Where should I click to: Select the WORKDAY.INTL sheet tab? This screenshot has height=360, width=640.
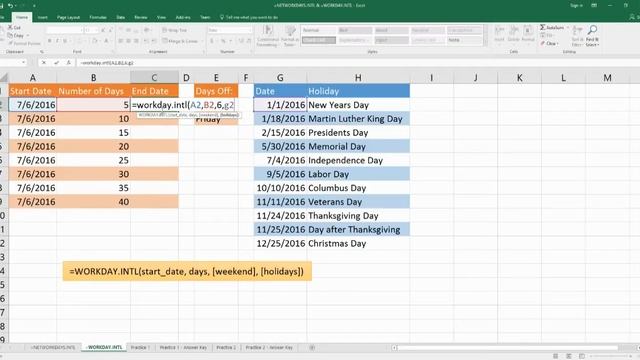click(104, 347)
